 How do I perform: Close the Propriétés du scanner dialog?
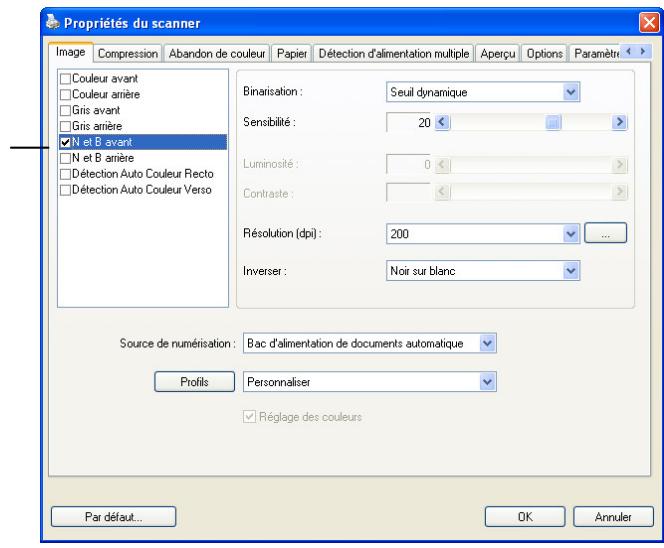click(649, 22)
